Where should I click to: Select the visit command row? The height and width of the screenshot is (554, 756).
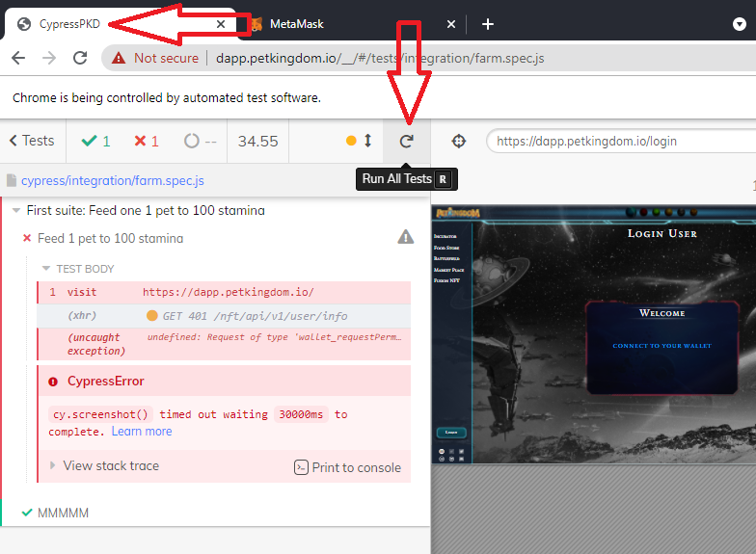[x=224, y=293]
